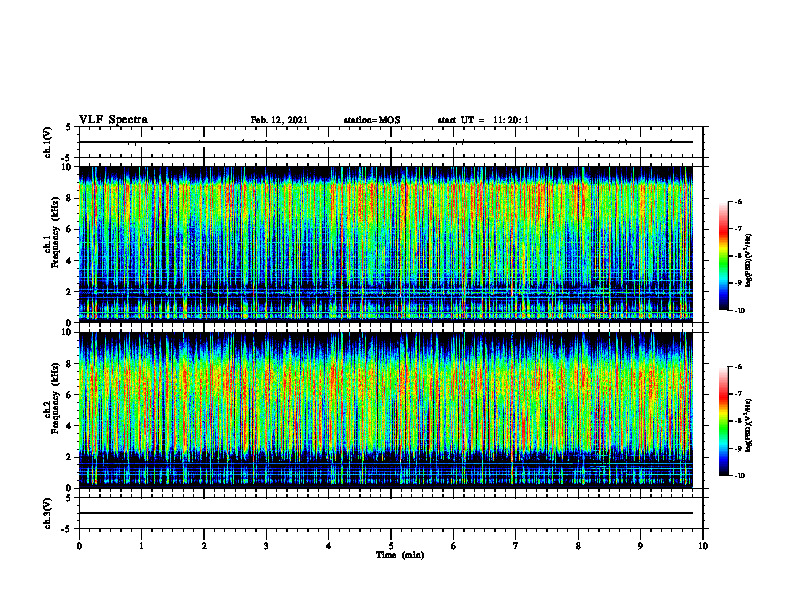The image size is (792, 612).
Task: Click the "0" tick on the time axis
Action: [79, 546]
